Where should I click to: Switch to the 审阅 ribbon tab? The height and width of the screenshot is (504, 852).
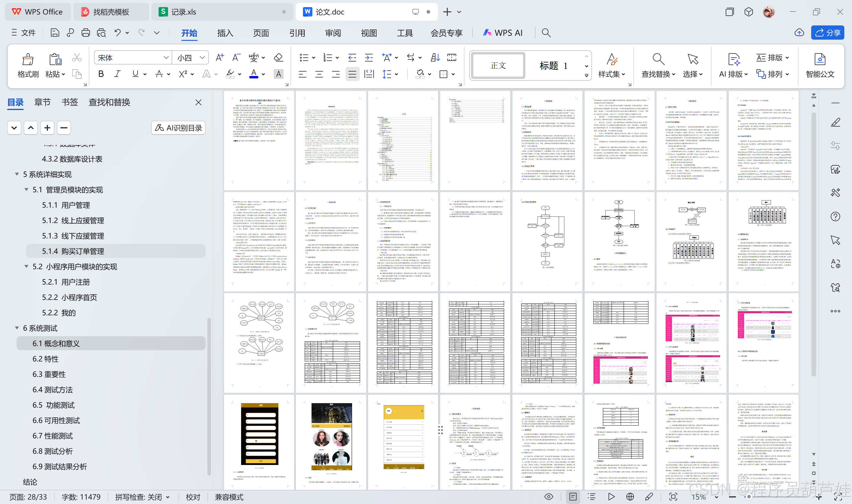click(x=333, y=33)
